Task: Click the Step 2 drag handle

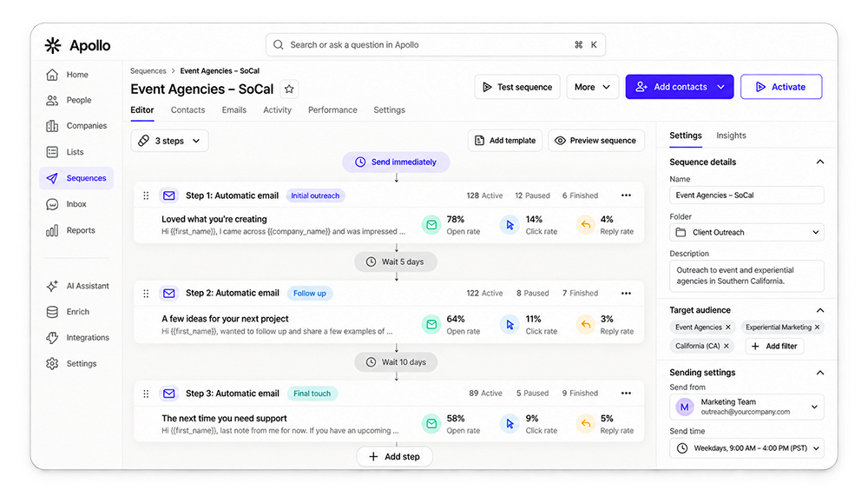Action: point(146,294)
